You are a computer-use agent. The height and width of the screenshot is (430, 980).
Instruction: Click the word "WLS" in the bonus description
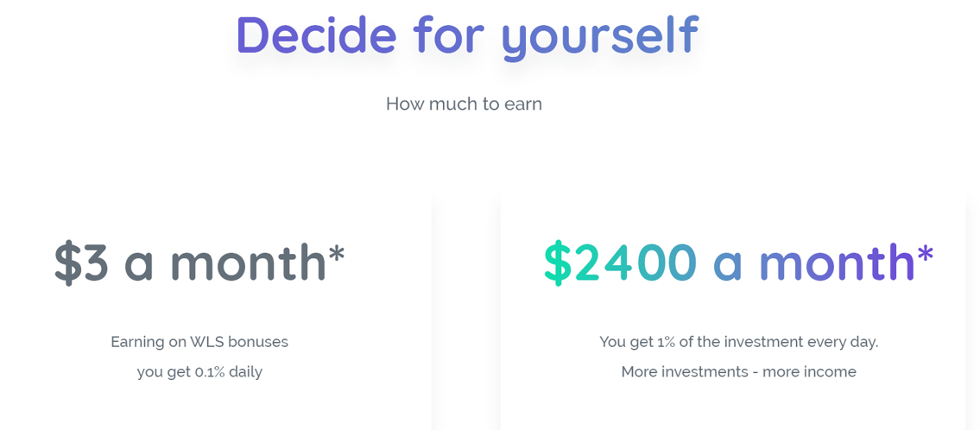[x=210, y=342]
